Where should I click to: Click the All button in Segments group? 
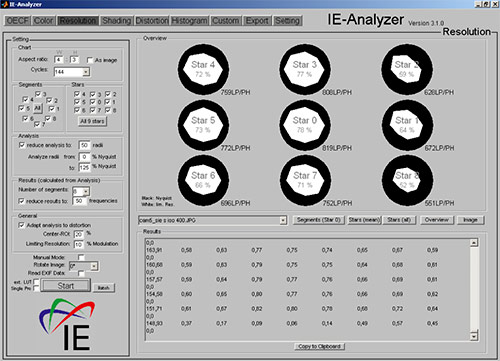point(38,108)
